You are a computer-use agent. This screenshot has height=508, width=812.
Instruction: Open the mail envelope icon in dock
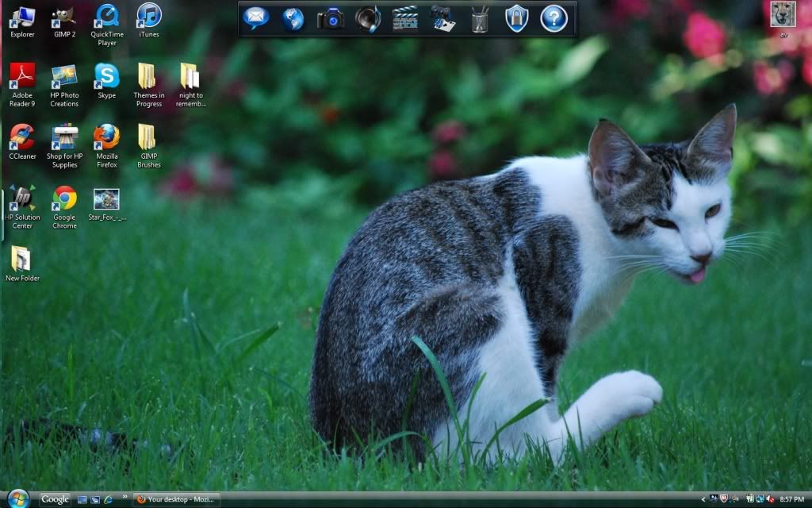pyautogui.click(x=255, y=17)
